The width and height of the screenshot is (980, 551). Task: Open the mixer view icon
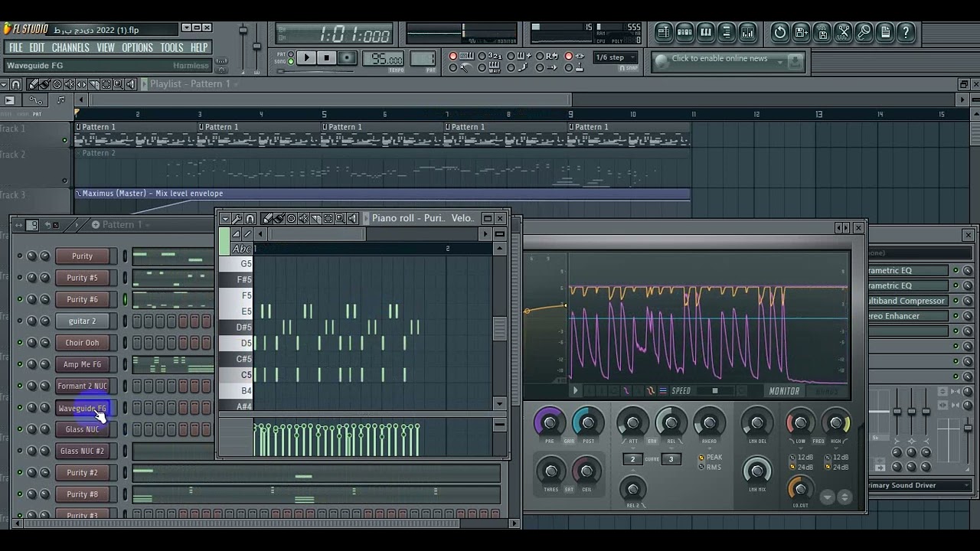coord(748,32)
